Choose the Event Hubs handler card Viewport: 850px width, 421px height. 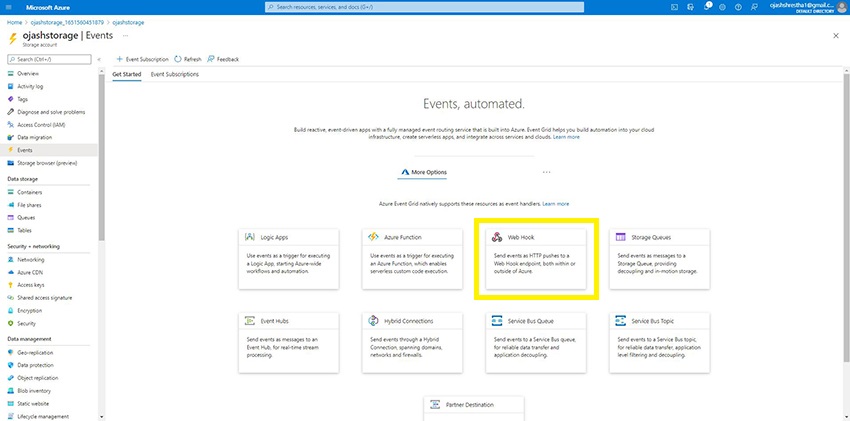(288, 342)
